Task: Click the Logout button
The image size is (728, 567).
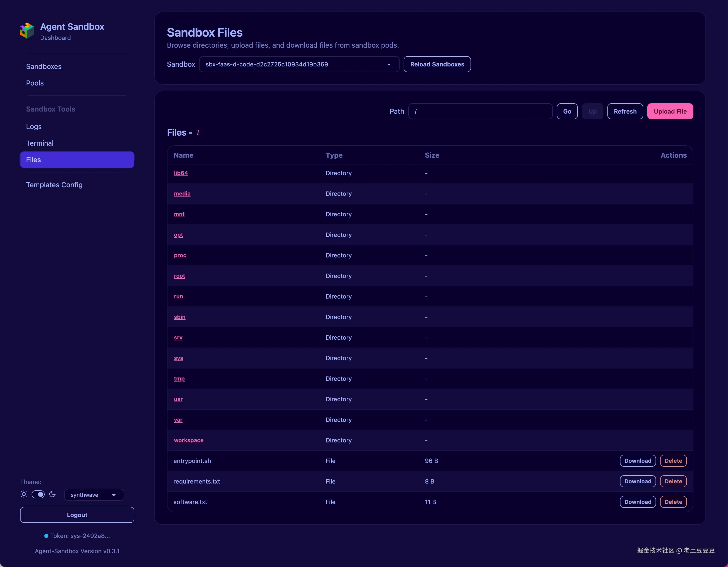Action: point(77,515)
